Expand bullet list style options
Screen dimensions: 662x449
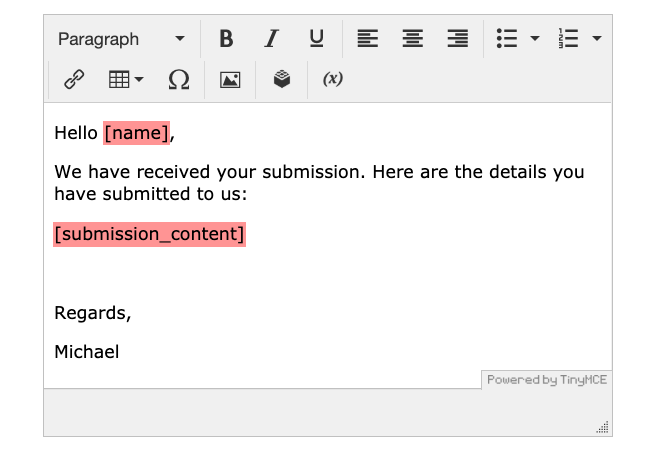pyautogui.click(x=535, y=39)
